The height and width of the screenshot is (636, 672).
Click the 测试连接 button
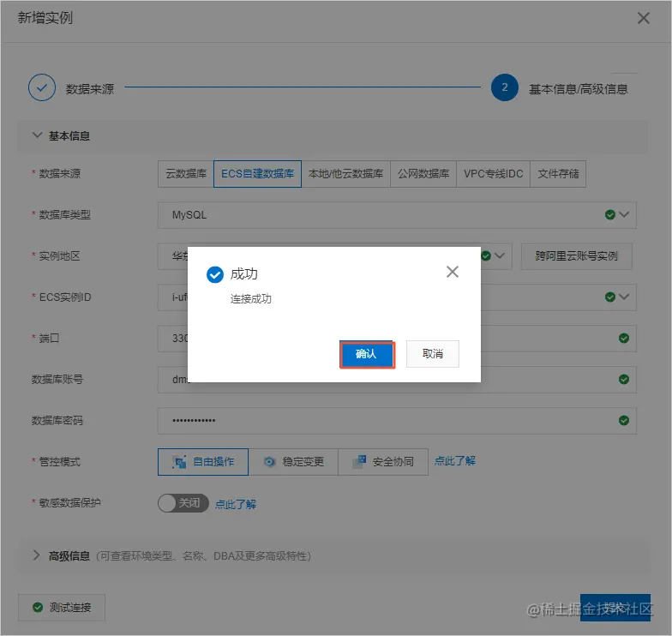click(x=62, y=607)
